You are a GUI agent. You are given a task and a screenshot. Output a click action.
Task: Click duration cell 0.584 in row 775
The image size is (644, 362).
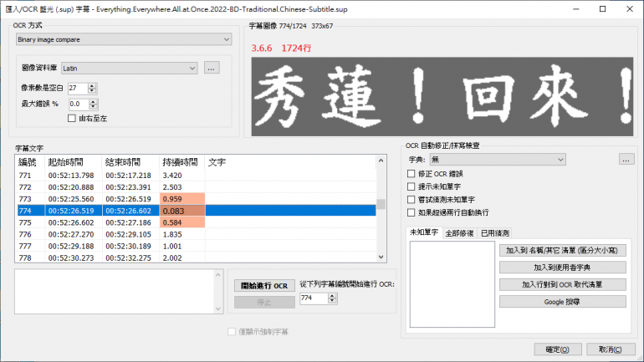pos(182,222)
